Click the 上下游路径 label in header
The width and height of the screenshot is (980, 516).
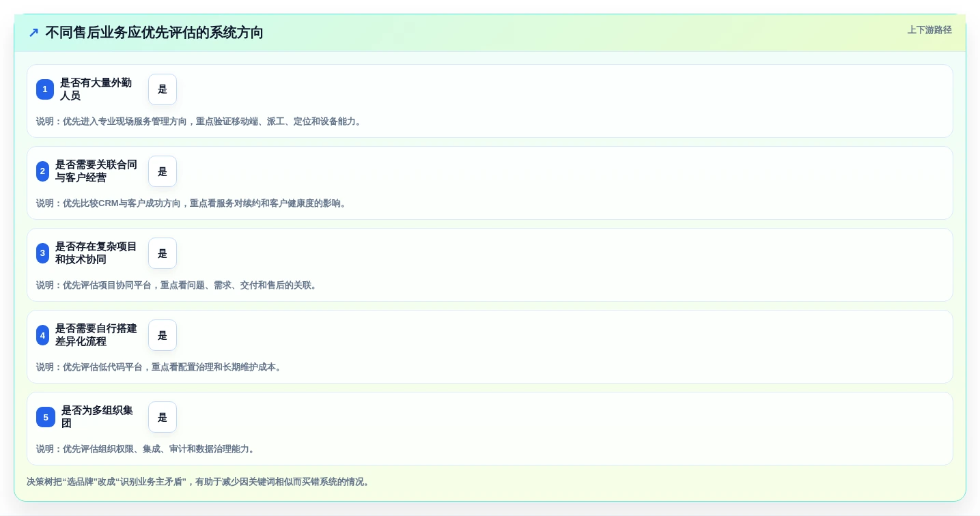[x=929, y=30]
